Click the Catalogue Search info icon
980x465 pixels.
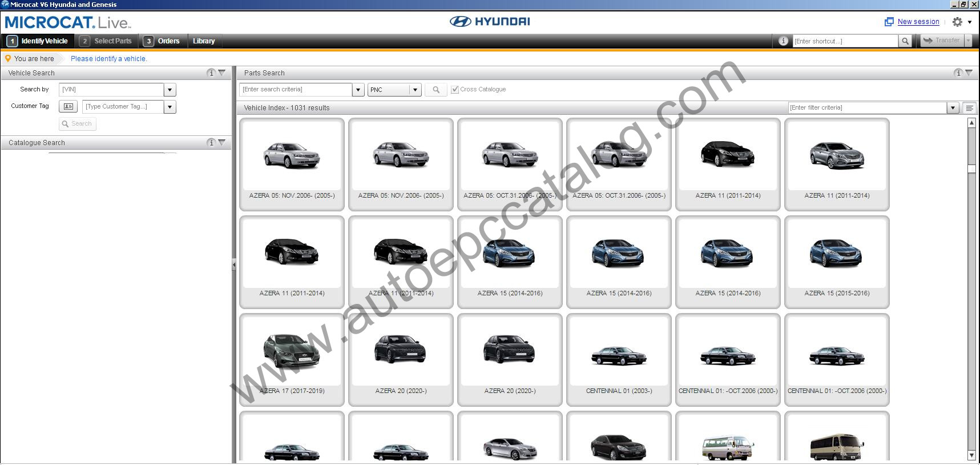211,142
